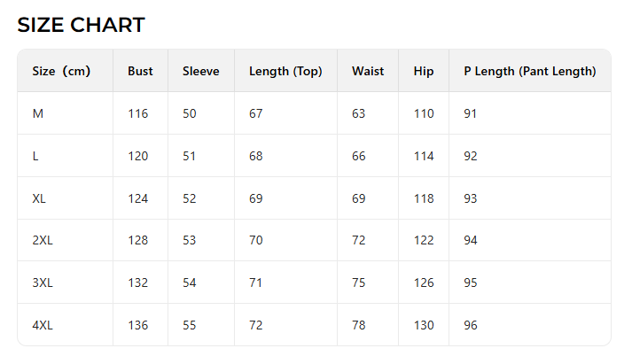Image resolution: width=632 pixels, height=364 pixels.
Task: Select the 3XL size row label
Action: [43, 283]
